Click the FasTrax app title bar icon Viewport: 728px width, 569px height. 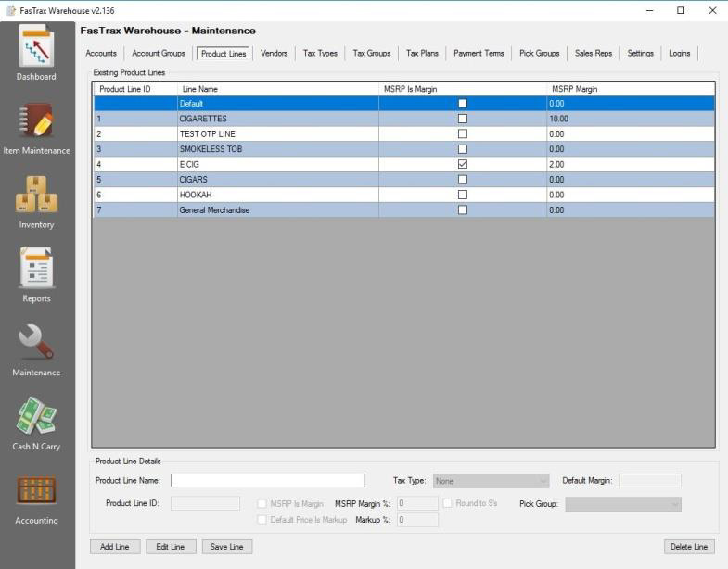click(x=11, y=10)
